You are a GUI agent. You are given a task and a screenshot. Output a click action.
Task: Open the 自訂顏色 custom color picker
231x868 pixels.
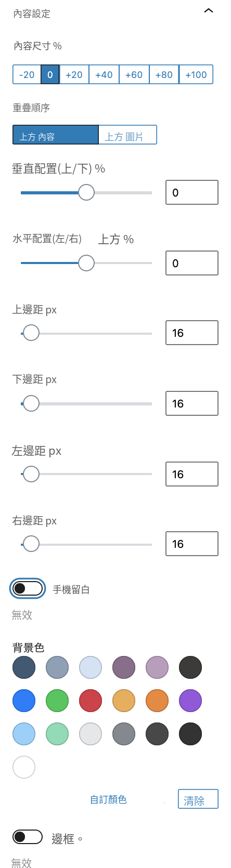[108, 799]
